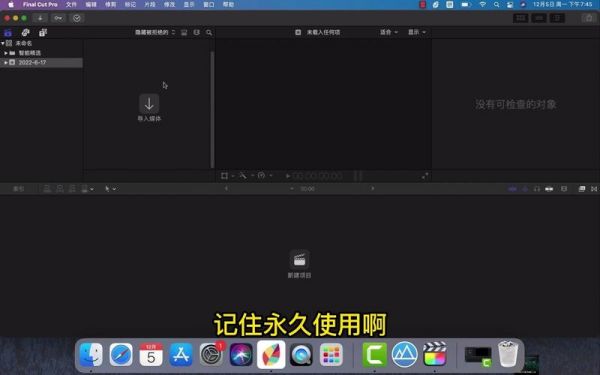
Task: Open System Preferences in the Dock
Action: point(211,354)
